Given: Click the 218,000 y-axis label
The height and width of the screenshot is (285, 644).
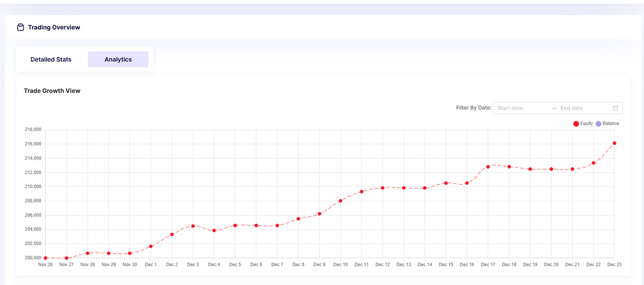Looking at the screenshot, I should [33, 130].
